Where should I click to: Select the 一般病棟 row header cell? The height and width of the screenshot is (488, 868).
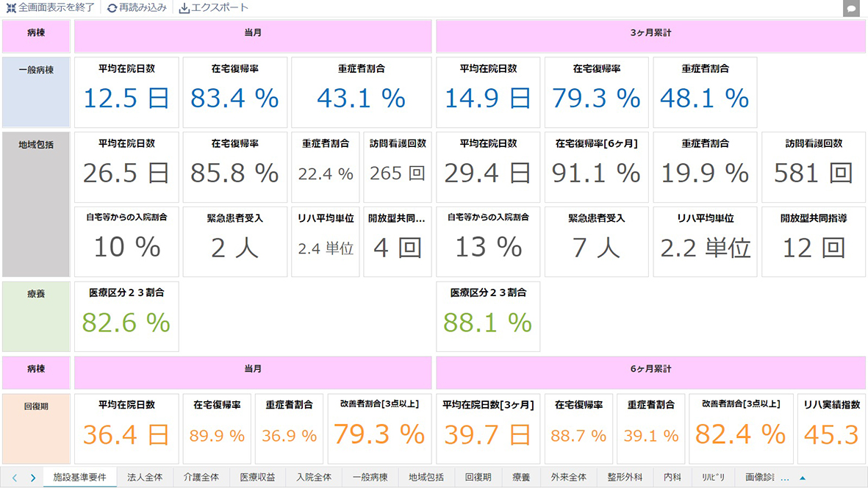(x=36, y=92)
